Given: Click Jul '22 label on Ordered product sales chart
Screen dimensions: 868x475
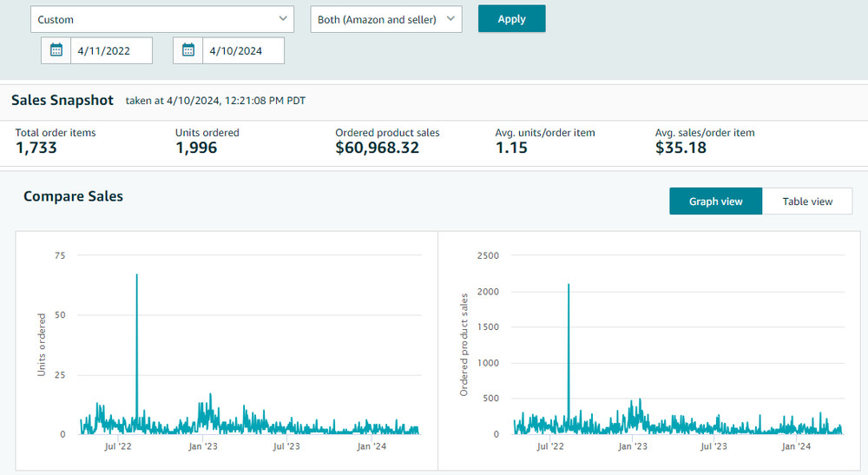Looking at the screenshot, I should click(550, 446).
